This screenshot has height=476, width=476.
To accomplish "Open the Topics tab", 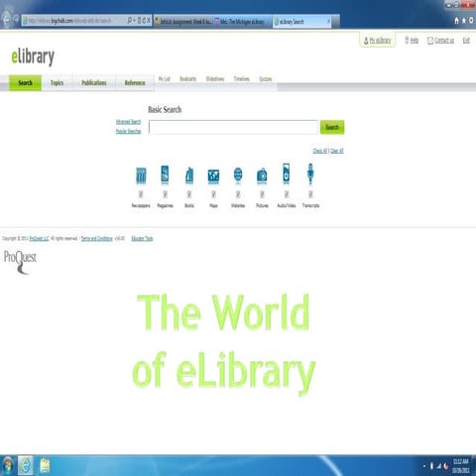I will click(x=57, y=82).
